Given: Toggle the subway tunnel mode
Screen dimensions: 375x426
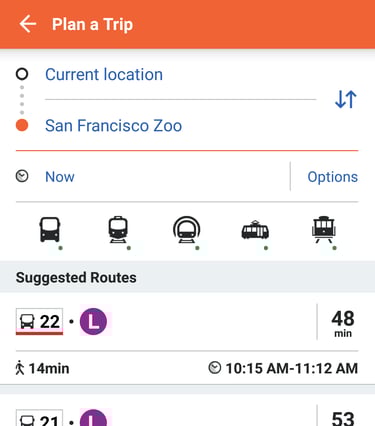Looking at the screenshot, I should (x=187, y=230).
